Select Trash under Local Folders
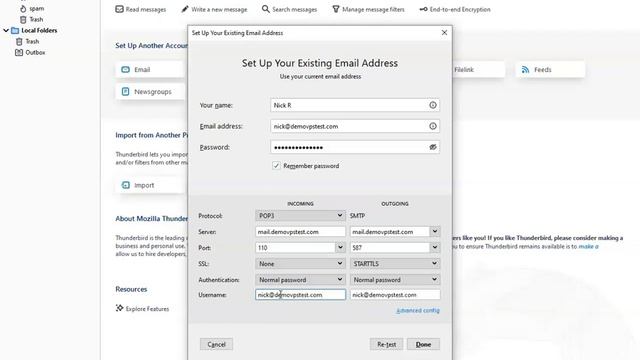This screenshot has height=360, width=640. pos(32,41)
